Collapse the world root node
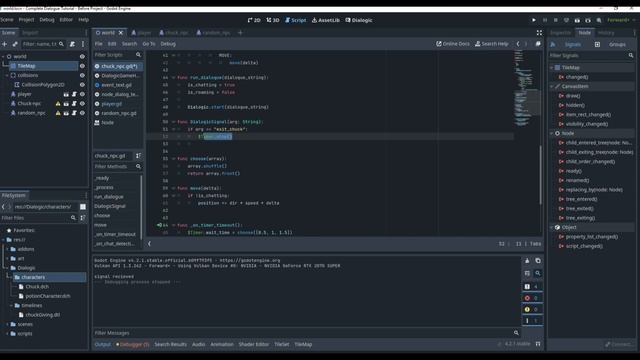 (x=3, y=57)
